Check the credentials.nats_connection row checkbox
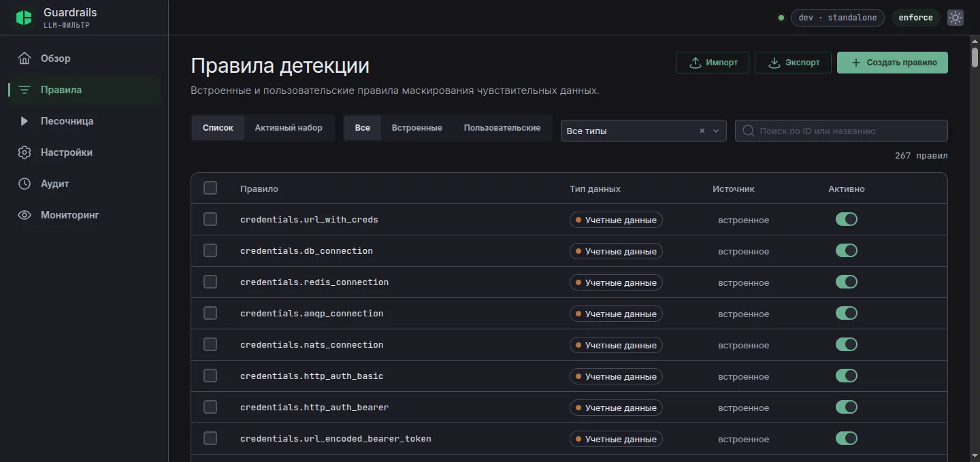The width and height of the screenshot is (980, 462). (210, 344)
